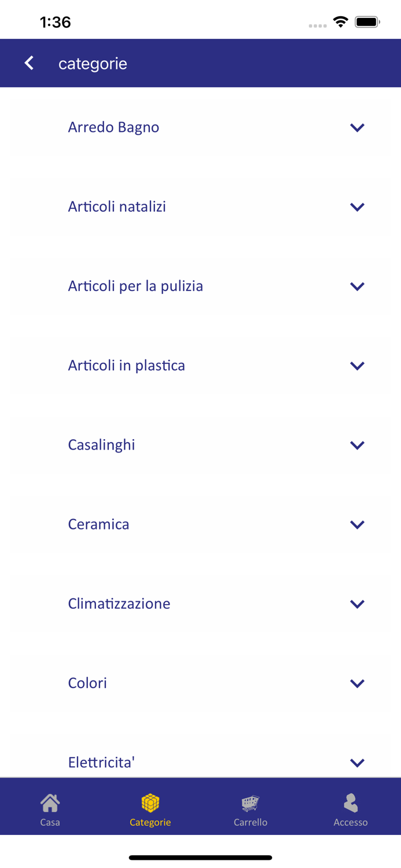The width and height of the screenshot is (401, 868).
Task: Switch to the Carrello tab
Action: pyautogui.click(x=250, y=807)
